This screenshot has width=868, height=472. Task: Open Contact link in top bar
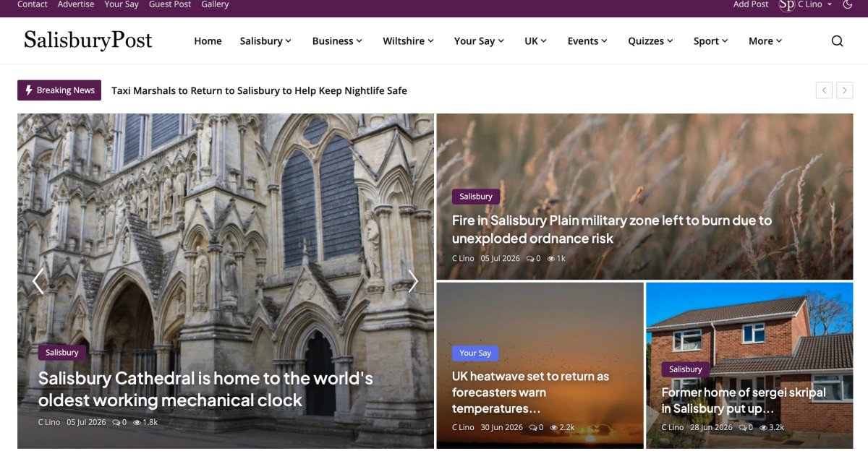(x=33, y=4)
